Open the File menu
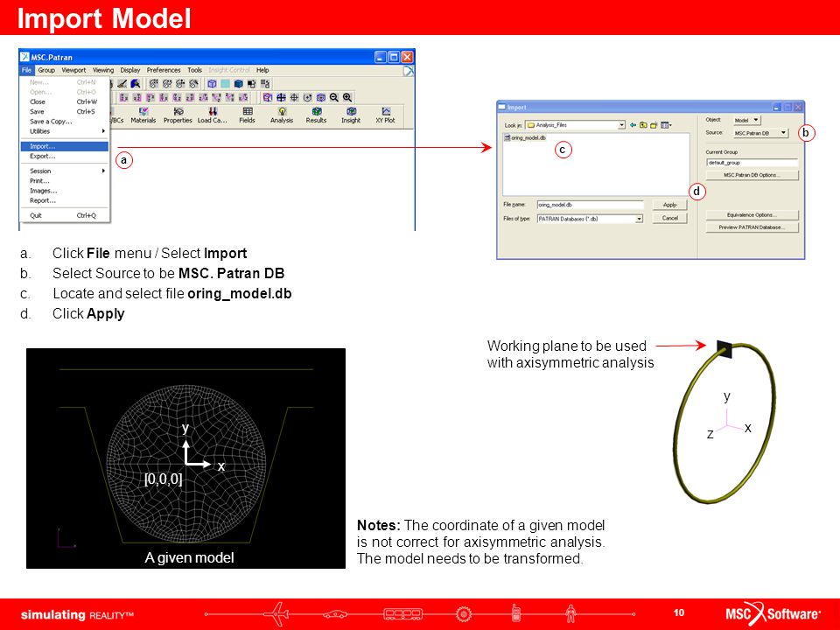The image size is (840, 630). [x=26, y=70]
